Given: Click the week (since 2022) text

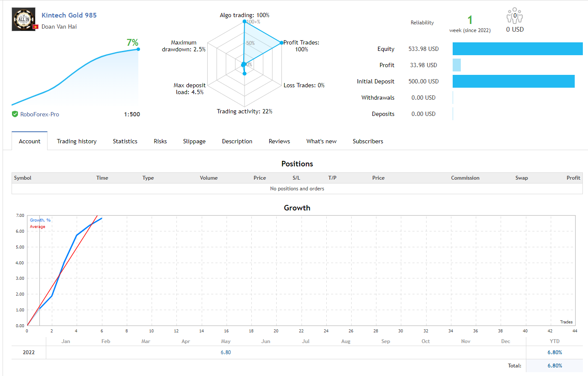Looking at the screenshot, I should [470, 30].
